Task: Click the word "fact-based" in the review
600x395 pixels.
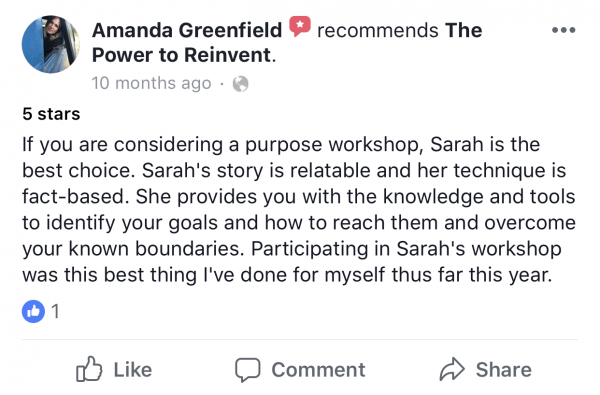Action: tap(73, 197)
